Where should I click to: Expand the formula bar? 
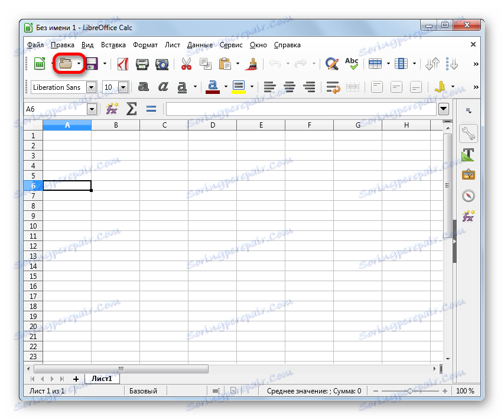tap(444, 109)
